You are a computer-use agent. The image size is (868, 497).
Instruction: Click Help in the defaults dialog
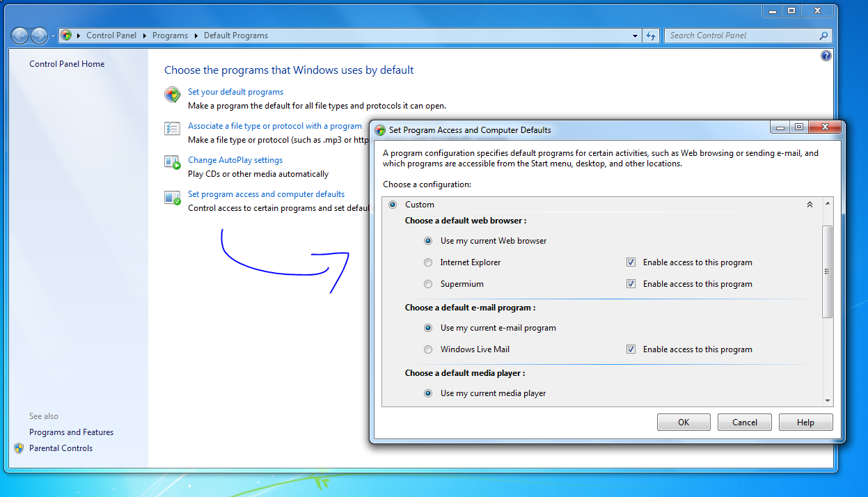[805, 423]
